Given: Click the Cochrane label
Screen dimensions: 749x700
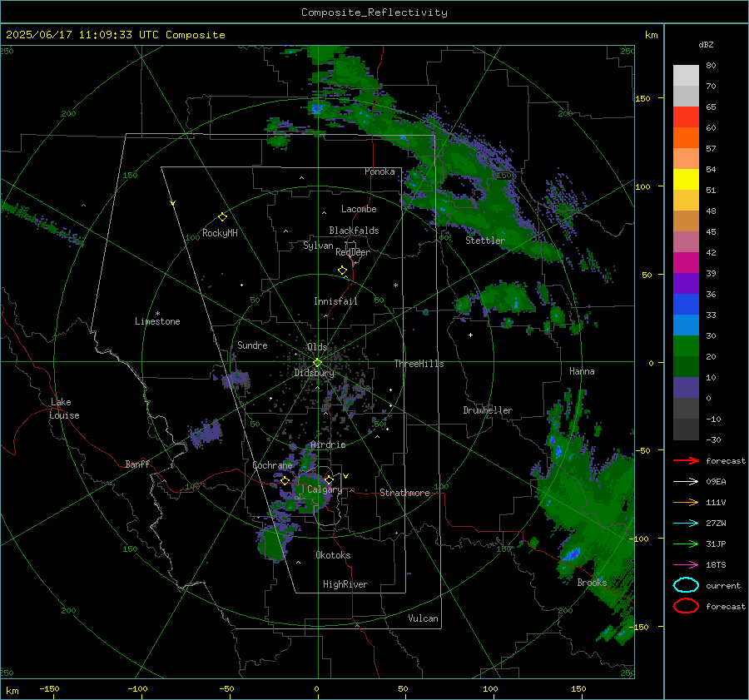Looking at the screenshot, I should tap(272, 465).
